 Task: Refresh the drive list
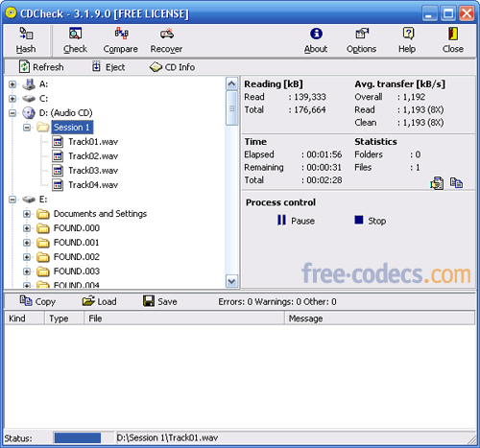(41, 67)
